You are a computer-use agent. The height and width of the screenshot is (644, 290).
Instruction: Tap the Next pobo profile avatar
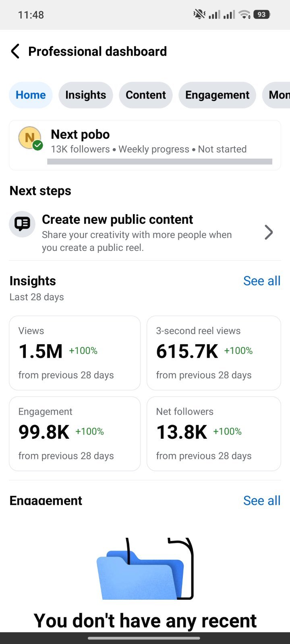30,138
